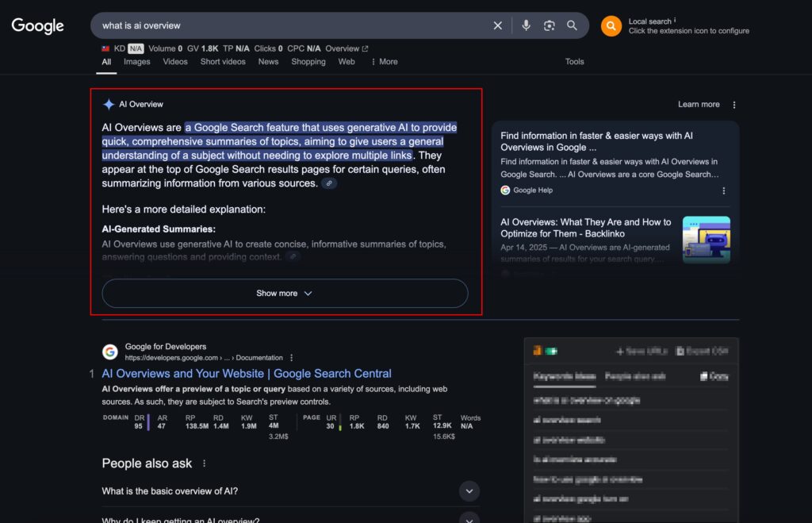Click the 'People also ask' heading
This screenshot has height=523, width=812.
point(147,463)
